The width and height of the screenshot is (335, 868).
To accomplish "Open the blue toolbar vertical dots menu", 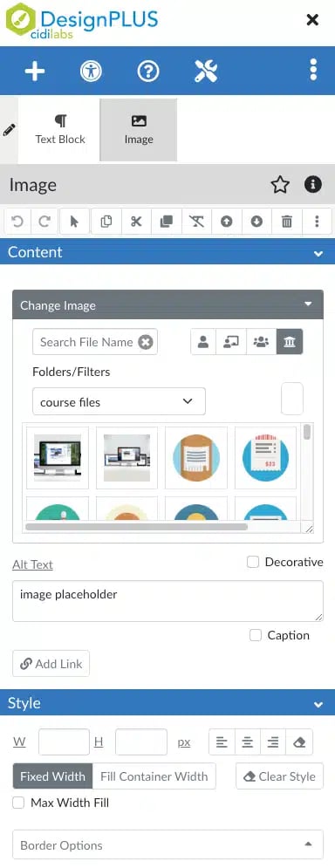I will click(x=313, y=71).
